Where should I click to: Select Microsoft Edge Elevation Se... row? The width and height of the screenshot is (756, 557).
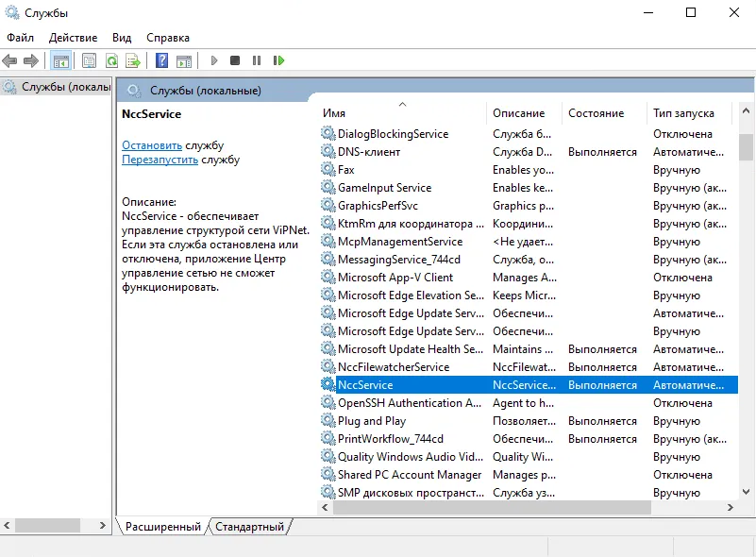[x=529, y=295]
